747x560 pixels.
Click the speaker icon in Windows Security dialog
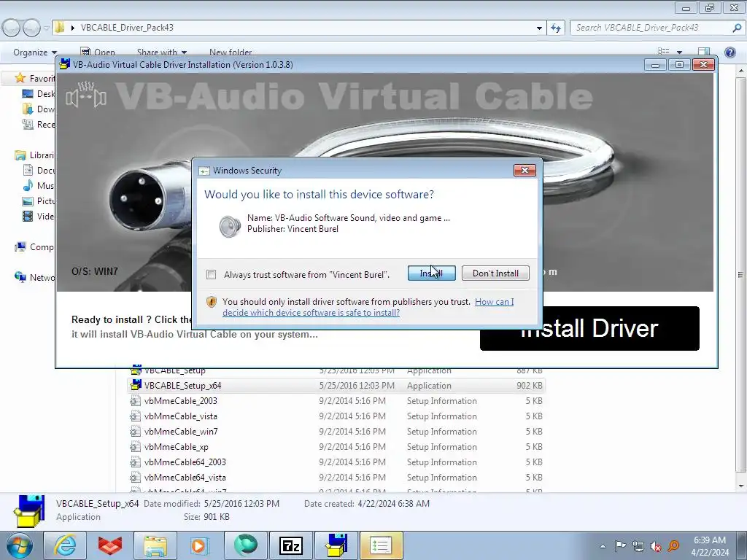(230, 226)
